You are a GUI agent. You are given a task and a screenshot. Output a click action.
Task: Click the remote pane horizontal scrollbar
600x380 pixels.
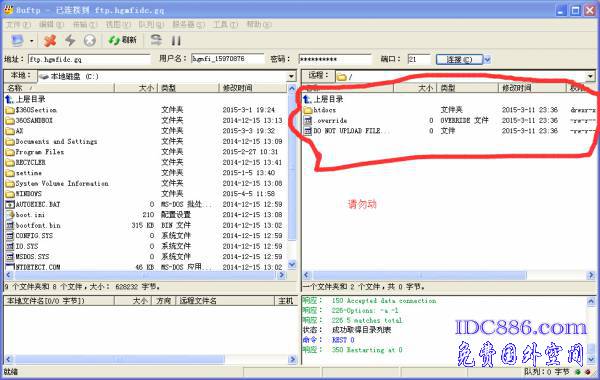pos(420,275)
